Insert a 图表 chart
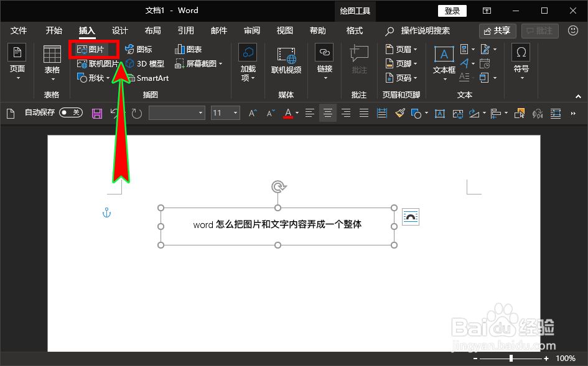This screenshot has width=588, height=366. 189,50
